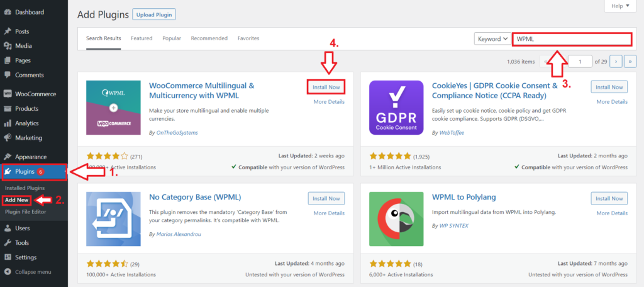Click the Users icon in sidebar
644x287 pixels.
(7, 228)
